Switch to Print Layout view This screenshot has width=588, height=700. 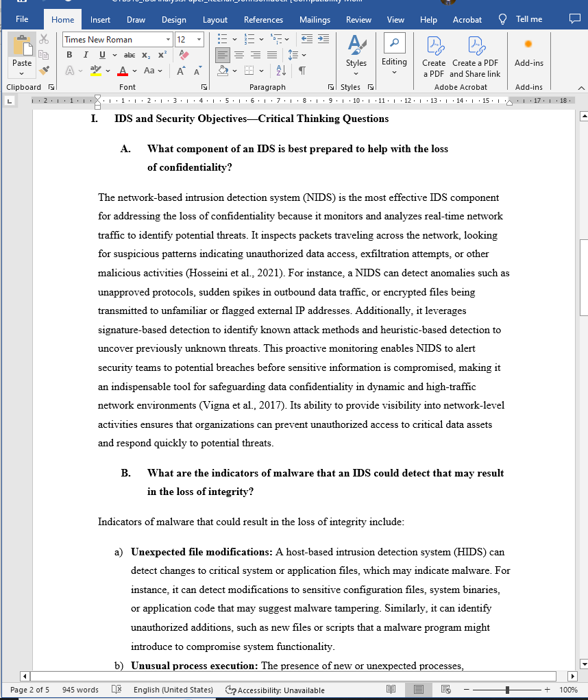click(419, 689)
